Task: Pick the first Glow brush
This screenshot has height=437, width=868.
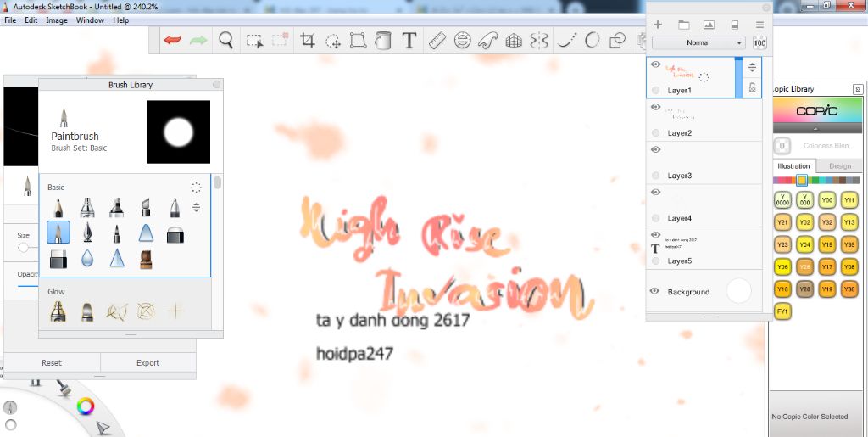Action: [x=58, y=311]
